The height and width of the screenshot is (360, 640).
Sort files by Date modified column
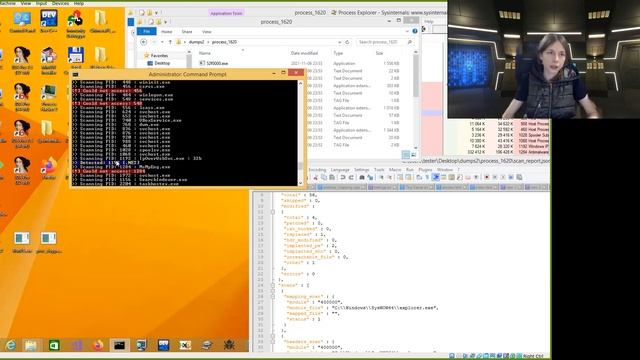point(304,53)
